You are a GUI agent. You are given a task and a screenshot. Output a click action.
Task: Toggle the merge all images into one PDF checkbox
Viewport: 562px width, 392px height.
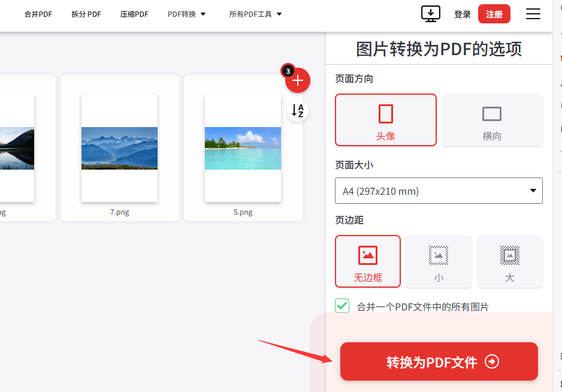342,306
